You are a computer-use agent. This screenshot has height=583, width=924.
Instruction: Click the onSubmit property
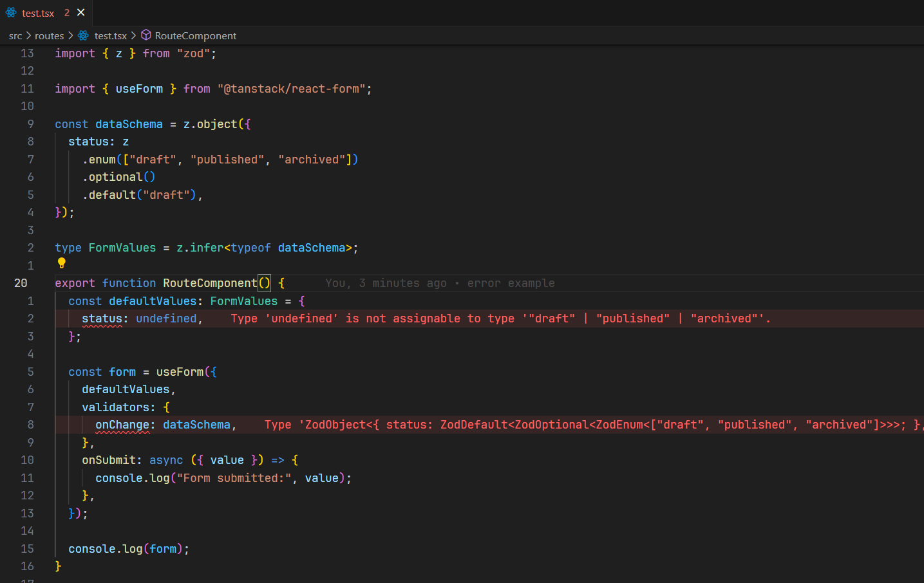(x=109, y=460)
